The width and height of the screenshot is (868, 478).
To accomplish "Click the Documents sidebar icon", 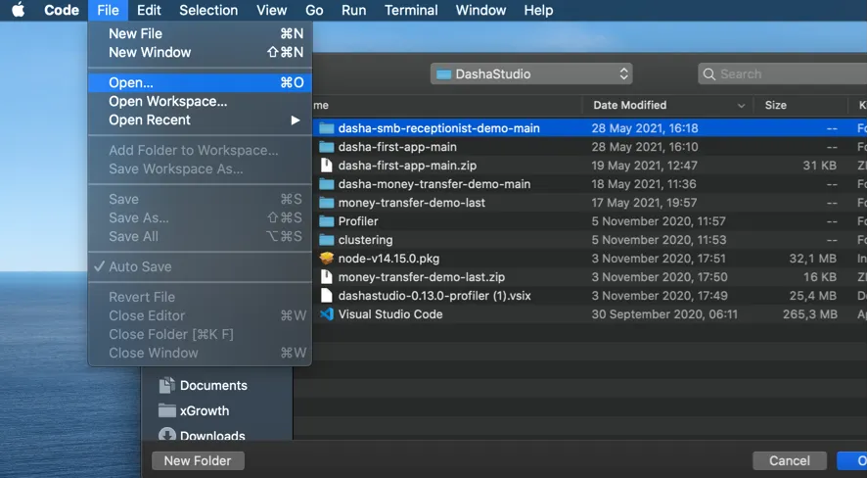I will pos(166,385).
